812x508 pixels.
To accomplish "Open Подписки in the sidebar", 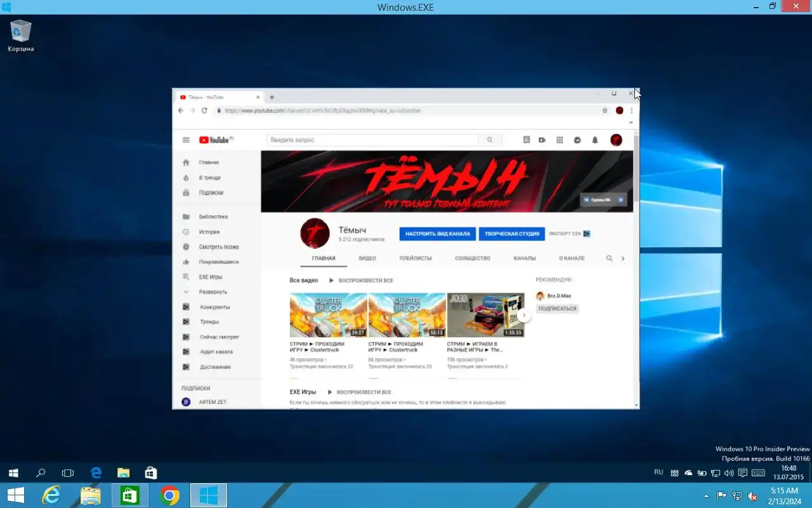I will coord(211,192).
